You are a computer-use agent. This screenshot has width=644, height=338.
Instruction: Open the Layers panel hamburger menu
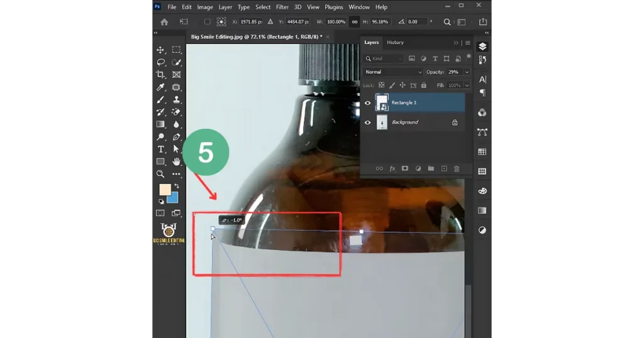point(468,43)
